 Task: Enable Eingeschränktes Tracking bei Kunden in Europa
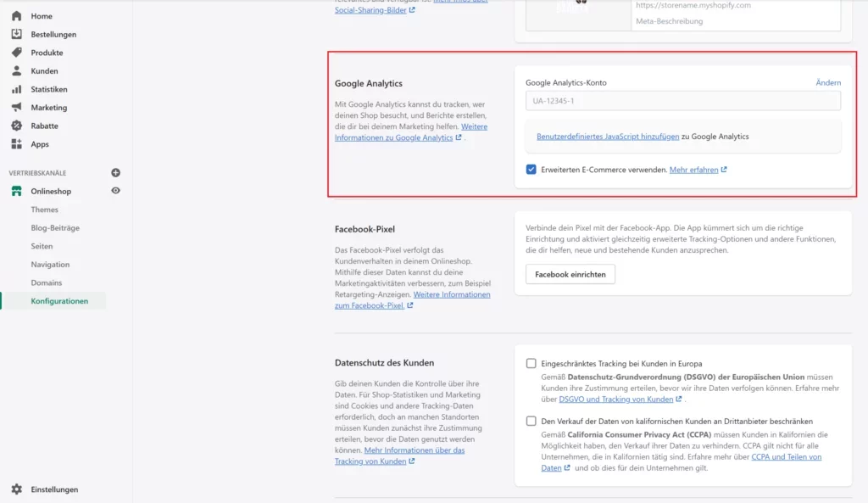pos(531,363)
